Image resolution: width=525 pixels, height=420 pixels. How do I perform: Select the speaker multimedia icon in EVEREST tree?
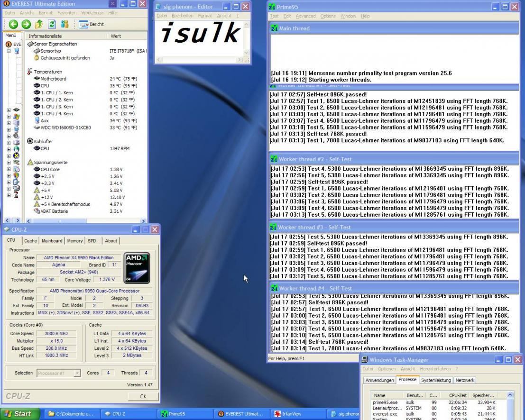click(16, 136)
